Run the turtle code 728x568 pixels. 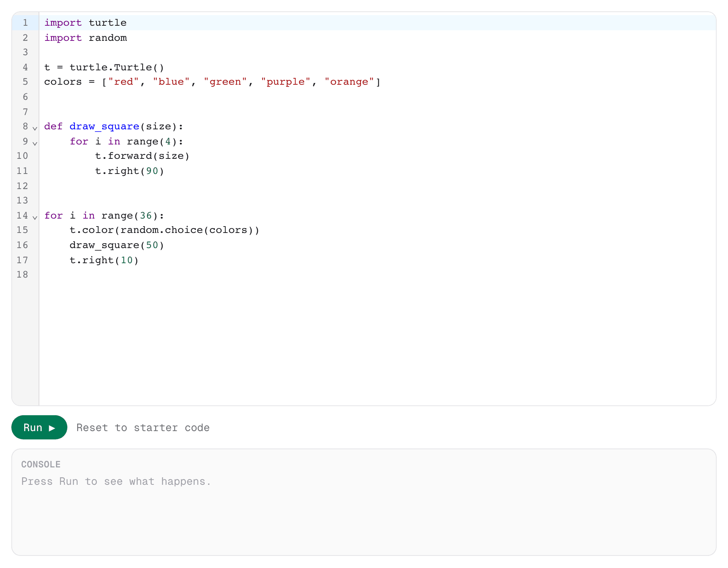(x=39, y=427)
